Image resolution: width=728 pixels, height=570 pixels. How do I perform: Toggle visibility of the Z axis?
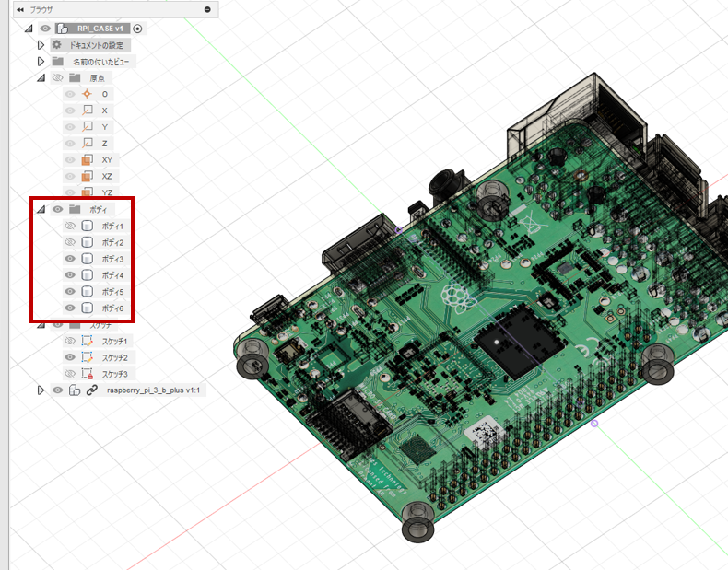point(70,144)
